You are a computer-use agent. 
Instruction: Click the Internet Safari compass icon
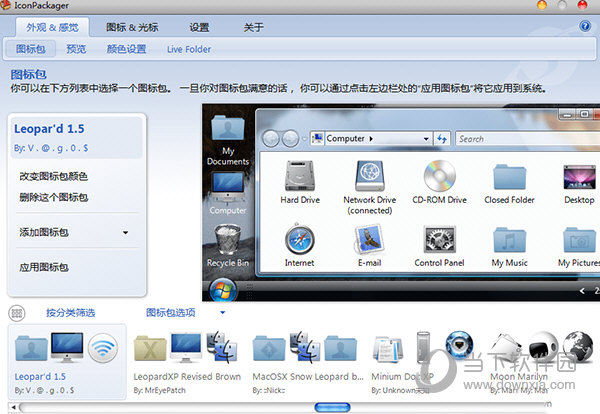pos(300,240)
